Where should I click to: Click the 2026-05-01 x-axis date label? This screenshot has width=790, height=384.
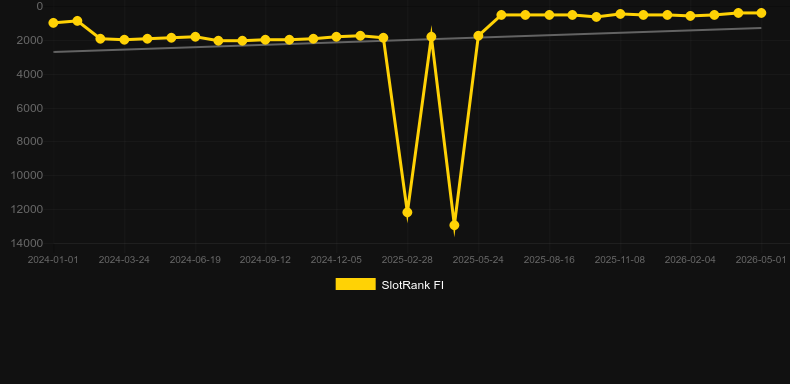(761, 260)
